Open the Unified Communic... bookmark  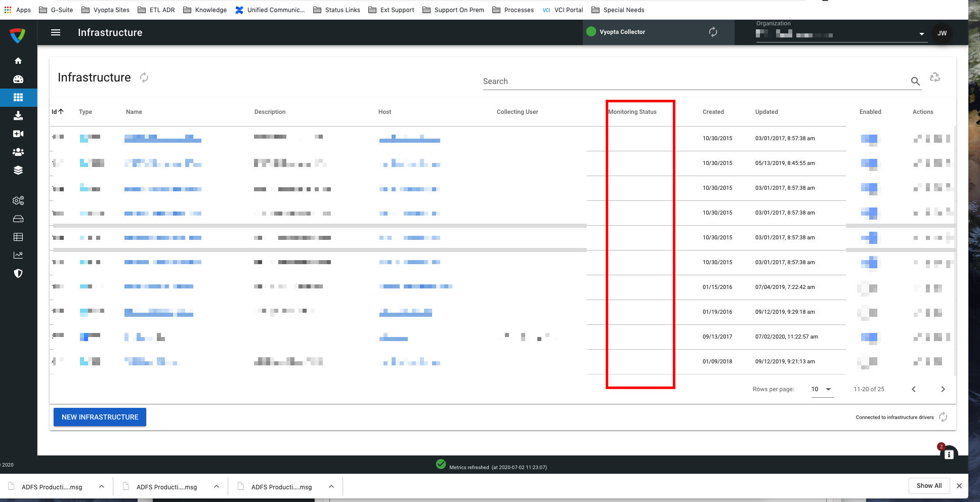coord(270,10)
